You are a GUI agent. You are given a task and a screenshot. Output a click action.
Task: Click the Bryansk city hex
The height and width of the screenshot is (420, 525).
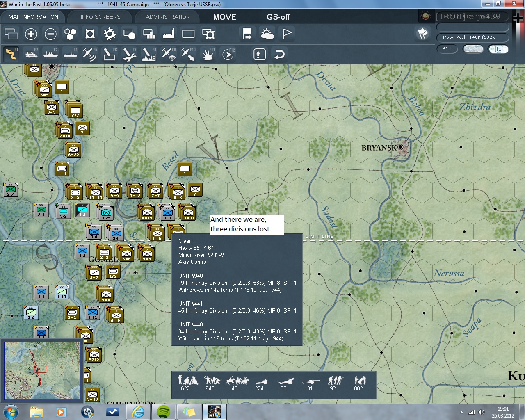pyautogui.click(x=401, y=147)
